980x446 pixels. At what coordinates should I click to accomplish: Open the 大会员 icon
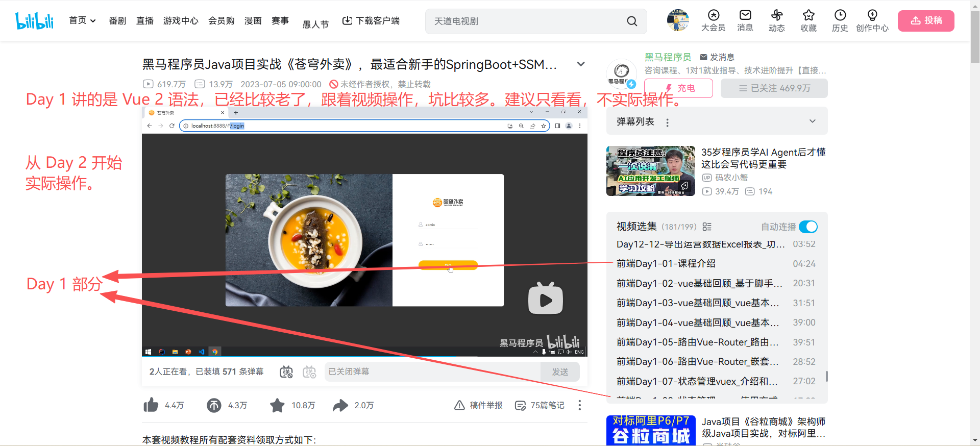pos(713,15)
